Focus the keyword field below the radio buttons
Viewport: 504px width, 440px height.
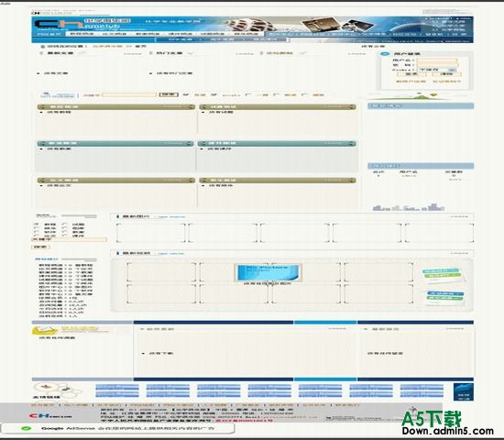click(x=69, y=239)
